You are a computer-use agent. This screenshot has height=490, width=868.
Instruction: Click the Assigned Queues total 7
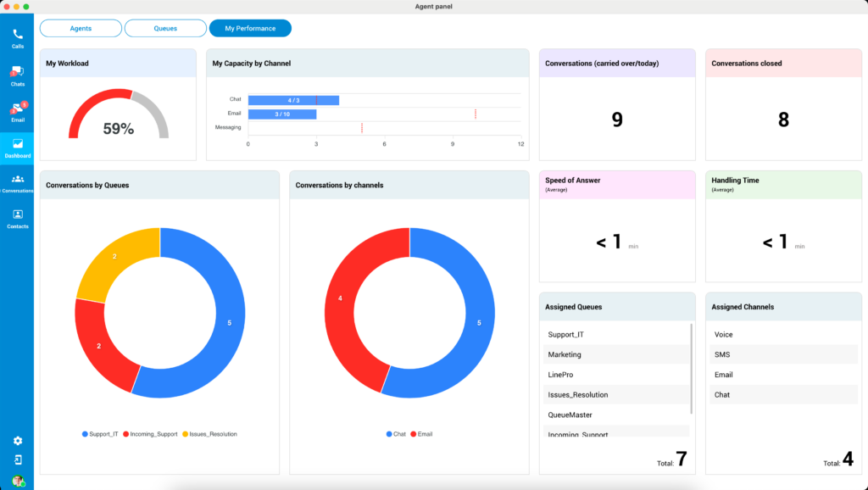click(682, 459)
